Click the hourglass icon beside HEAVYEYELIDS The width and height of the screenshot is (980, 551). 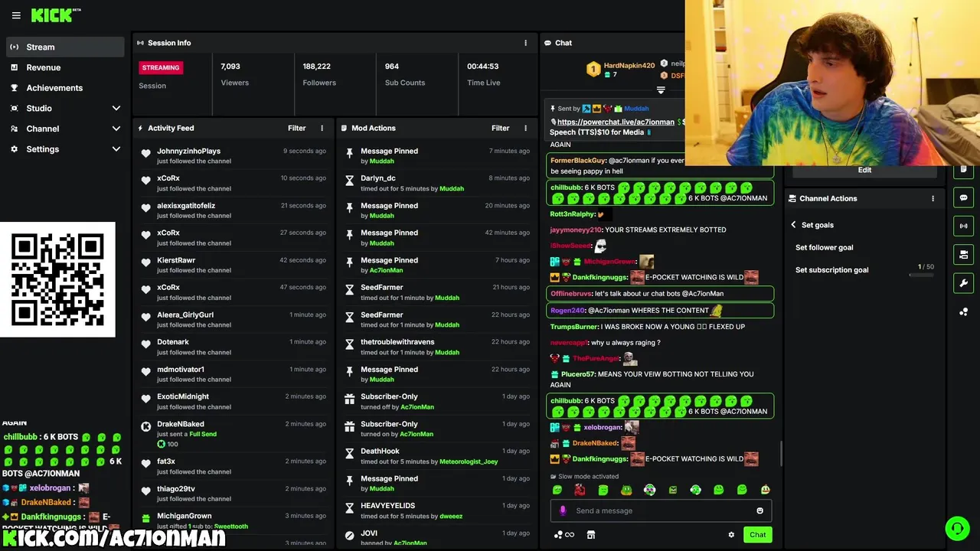click(349, 508)
